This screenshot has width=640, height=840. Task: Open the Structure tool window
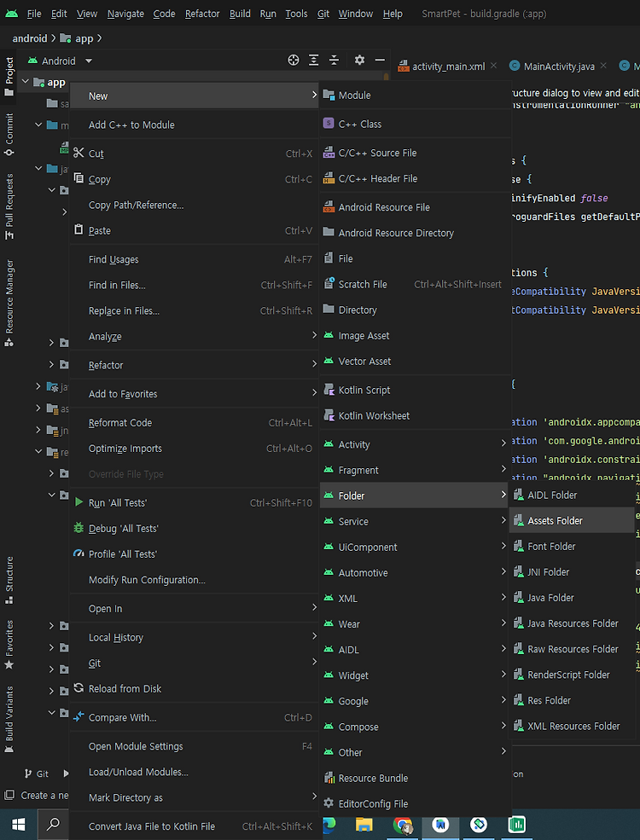[x=9, y=580]
